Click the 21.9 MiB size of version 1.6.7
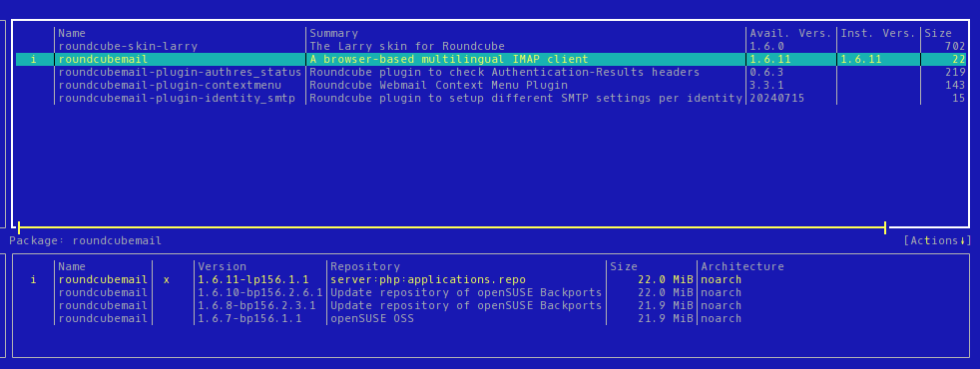This screenshot has height=369, width=980. 666,319
